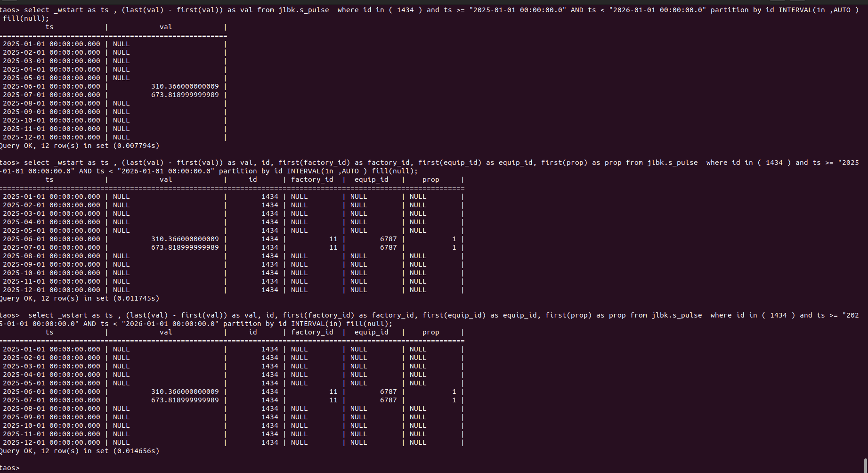Image resolution: width=868 pixels, height=473 pixels.
Task: Click the 'factory_id' column header in second table
Action: [x=312, y=179]
